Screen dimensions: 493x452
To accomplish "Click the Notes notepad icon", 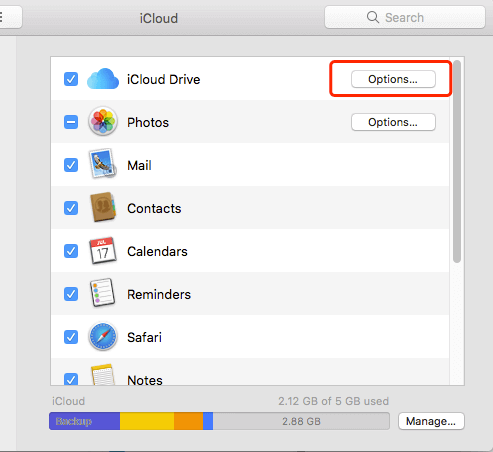I will (x=103, y=375).
